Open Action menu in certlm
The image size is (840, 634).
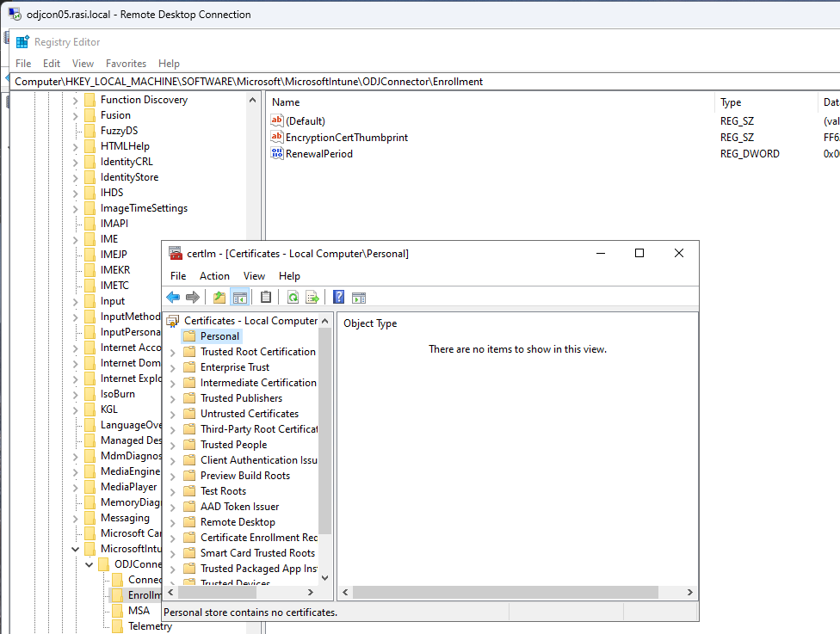click(x=214, y=276)
